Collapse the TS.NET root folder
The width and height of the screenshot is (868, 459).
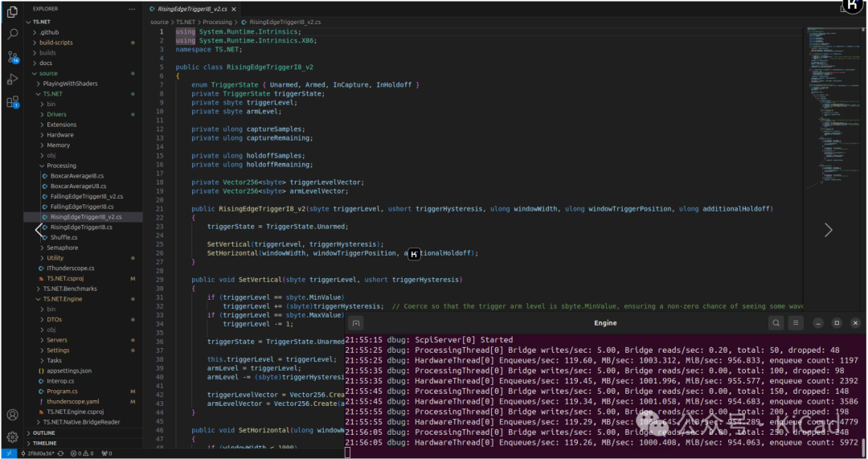(83, 23)
